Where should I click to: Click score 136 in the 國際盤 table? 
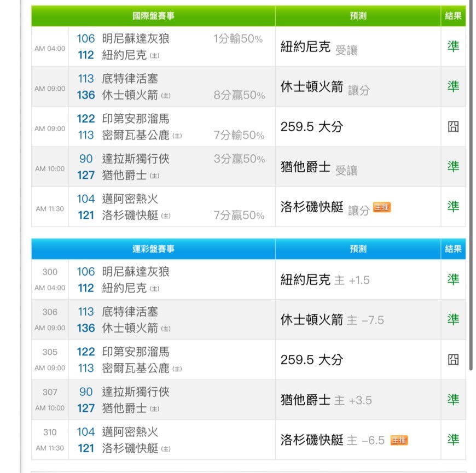tap(86, 95)
